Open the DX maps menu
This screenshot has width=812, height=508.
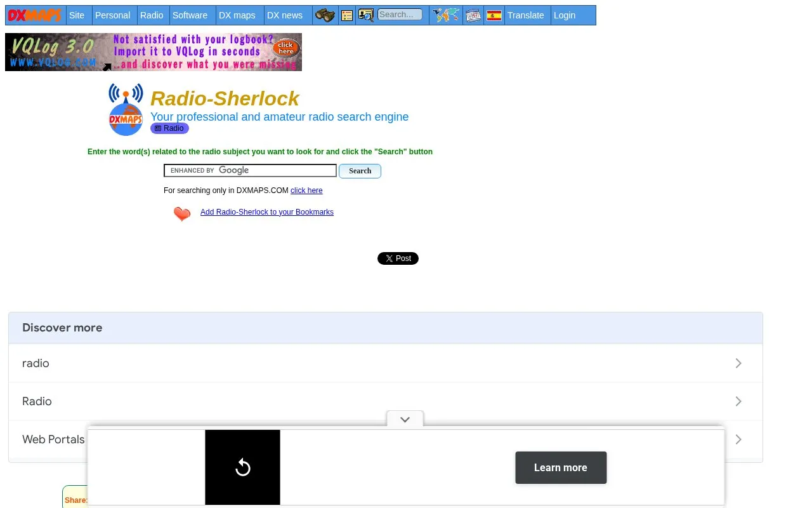tap(237, 15)
